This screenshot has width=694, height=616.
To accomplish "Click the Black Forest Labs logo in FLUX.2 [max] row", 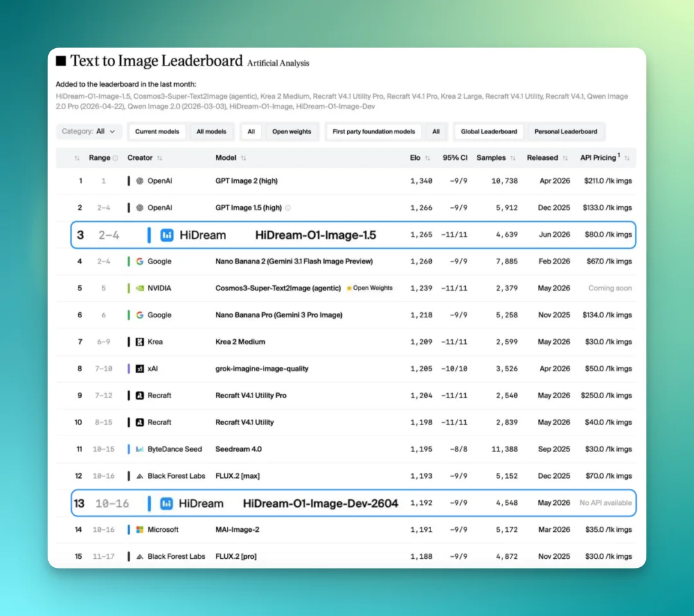I will click(140, 476).
